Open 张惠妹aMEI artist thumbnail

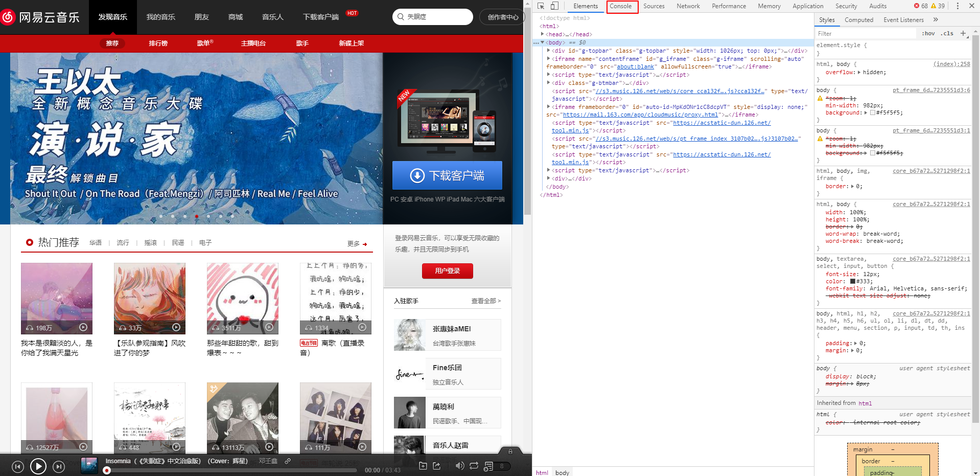point(410,335)
